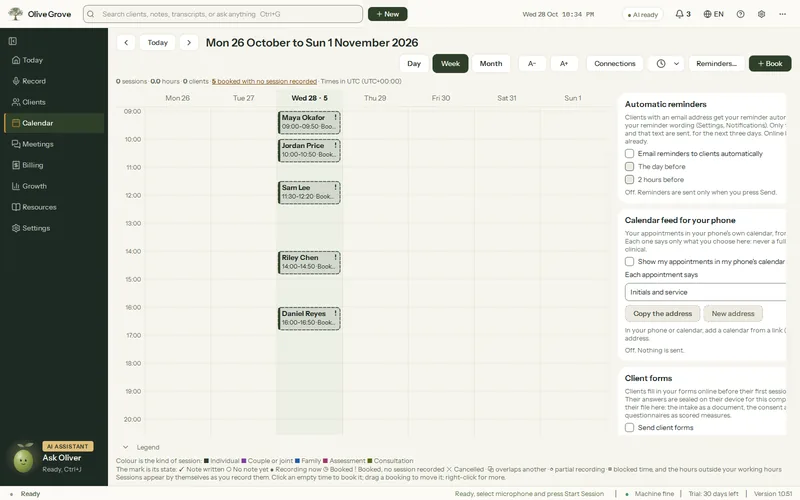The image size is (800, 500).
Task: Click New address button
Action: [x=733, y=314]
